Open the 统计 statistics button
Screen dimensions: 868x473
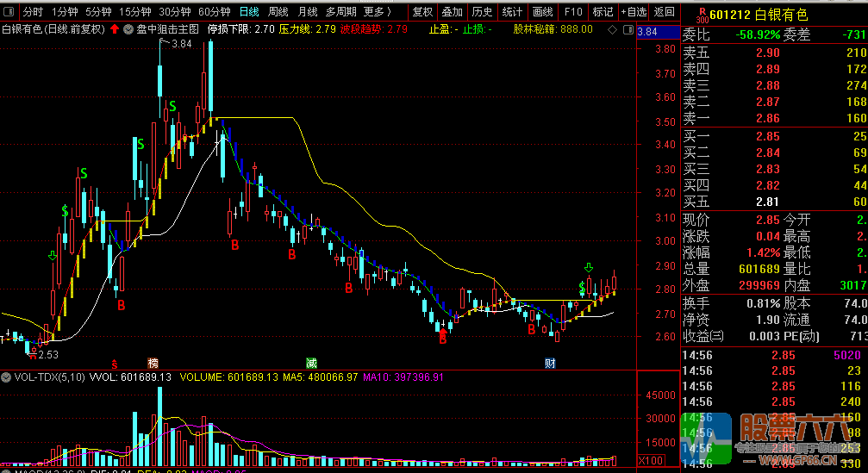(x=512, y=11)
